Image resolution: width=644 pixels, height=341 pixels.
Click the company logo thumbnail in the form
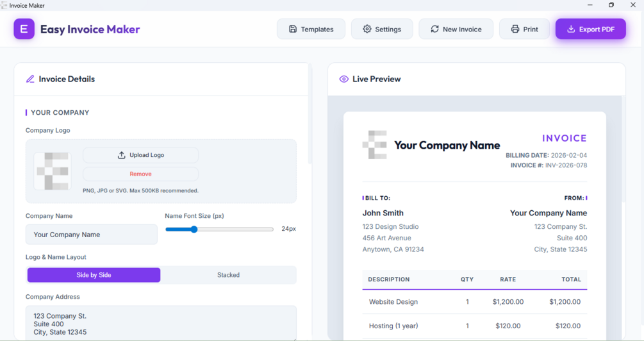tap(53, 171)
